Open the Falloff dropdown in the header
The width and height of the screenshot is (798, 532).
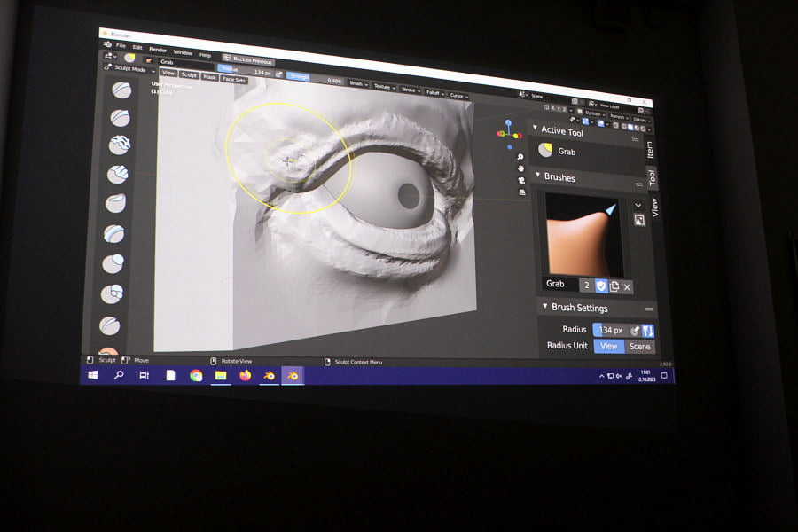tap(434, 90)
